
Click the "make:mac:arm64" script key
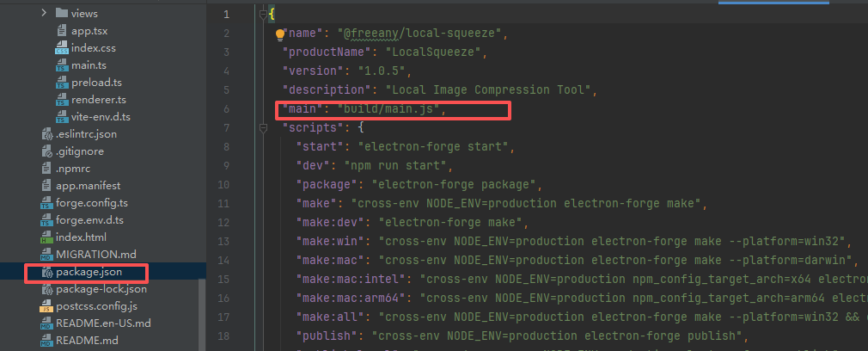[x=351, y=297]
